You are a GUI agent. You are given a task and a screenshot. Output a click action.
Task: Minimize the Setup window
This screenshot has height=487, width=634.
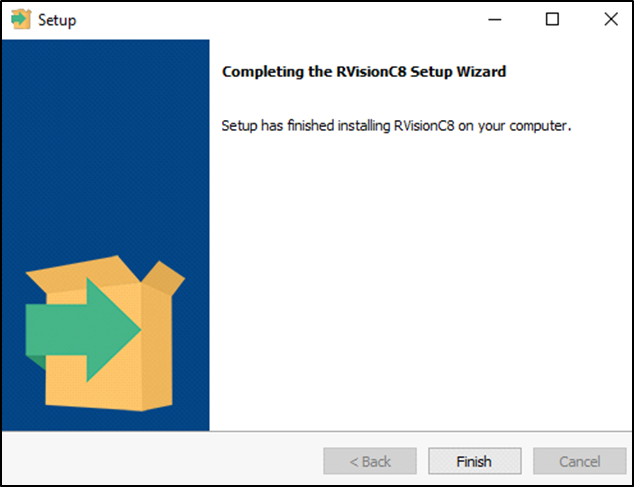coord(493,20)
